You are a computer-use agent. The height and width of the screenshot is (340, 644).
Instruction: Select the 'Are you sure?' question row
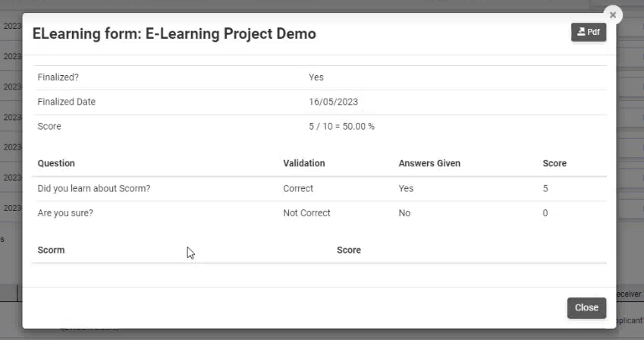point(319,213)
